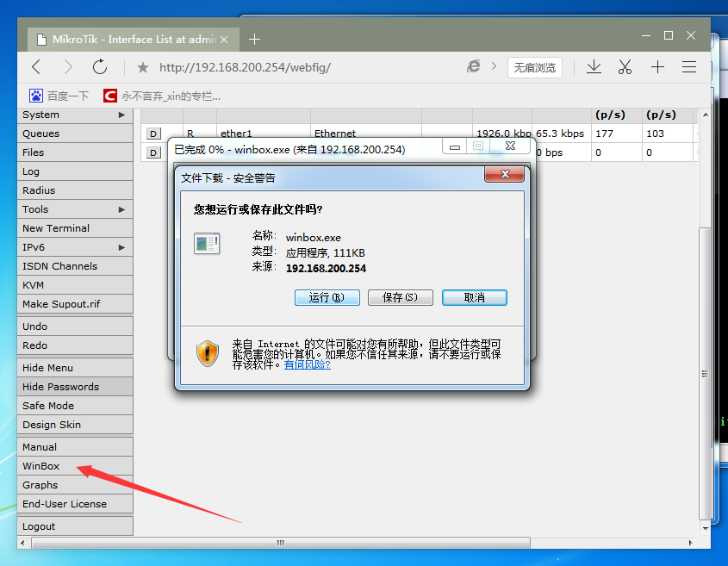Open Design Skin in the sidebar
Viewport: 728px width, 566px height.
[75, 425]
